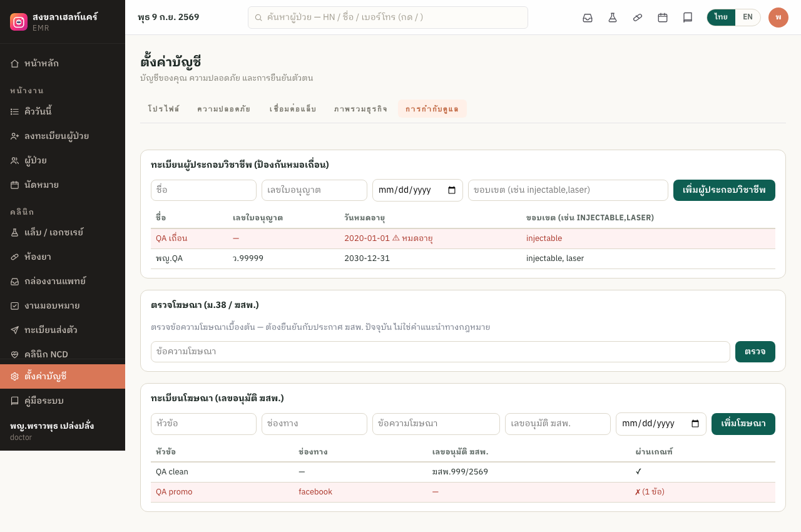The height and width of the screenshot is (532, 801).
Task: Click add-user icon beside ลงทะเบียนผู้ป่วย
Action: [x=14, y=136]
